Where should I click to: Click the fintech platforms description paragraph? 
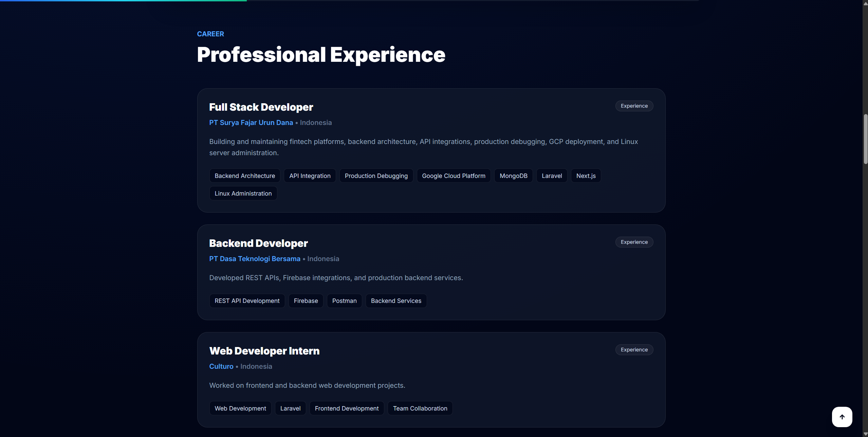coord(423,147)
